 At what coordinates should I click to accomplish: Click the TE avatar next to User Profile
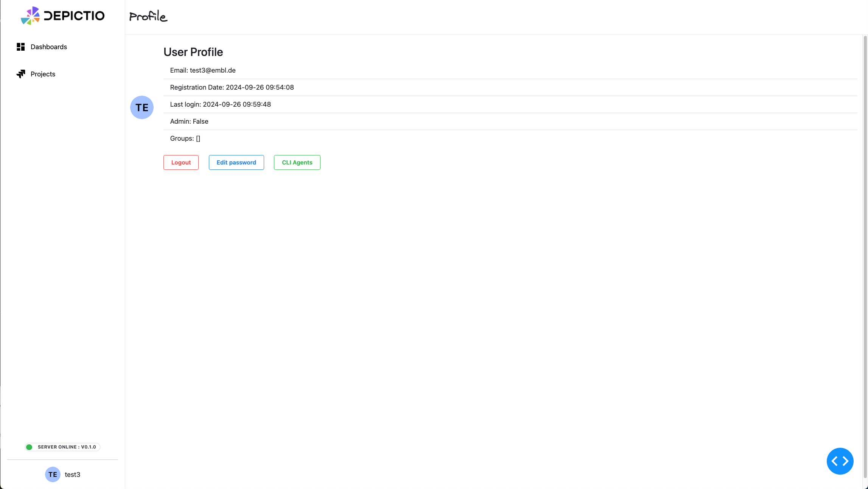pyautogui.click(x=142, y=107)
